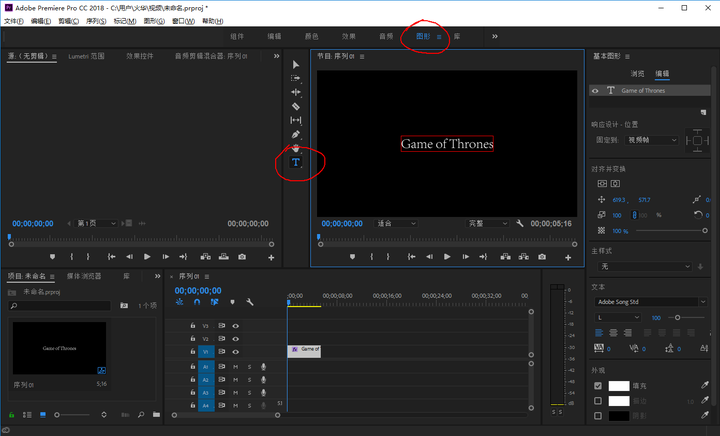
Task: Expand Project panel group overflow chevrons
Action: (x=158, y=276)
